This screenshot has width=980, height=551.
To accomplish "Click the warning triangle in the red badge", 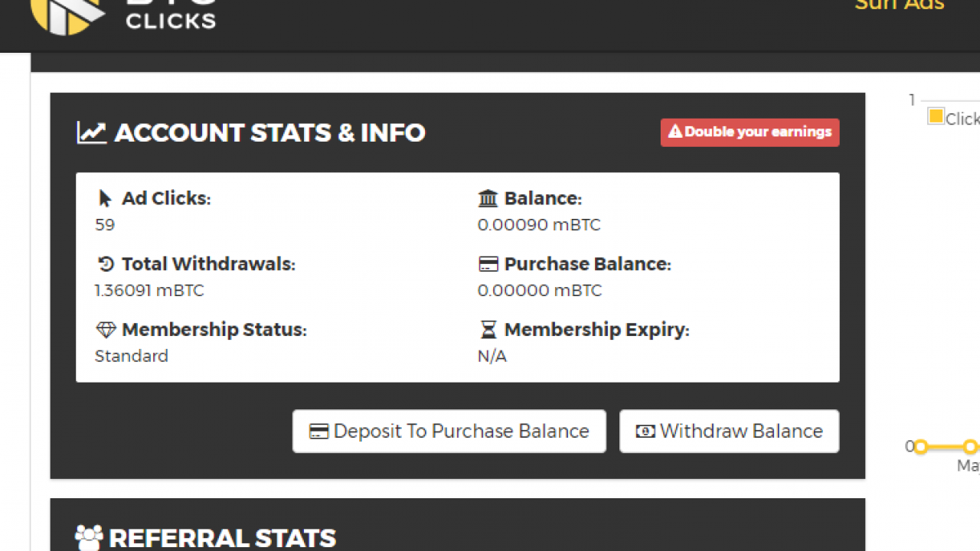I will 675,132.
